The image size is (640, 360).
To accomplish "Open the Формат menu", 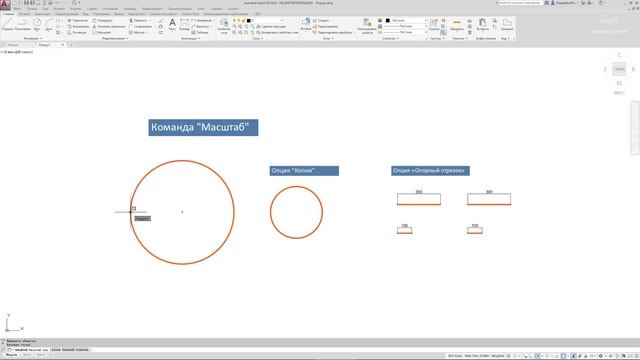I will point(76,9).
